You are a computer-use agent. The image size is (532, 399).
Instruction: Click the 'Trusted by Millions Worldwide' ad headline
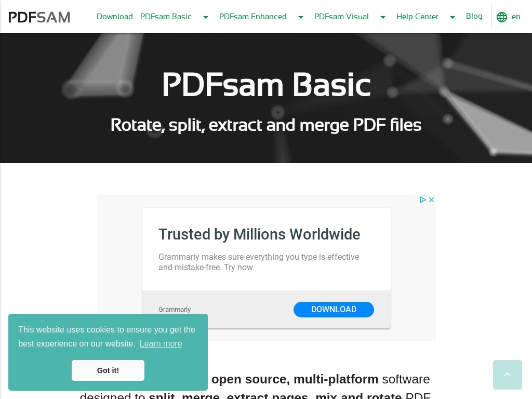(259, 234)
